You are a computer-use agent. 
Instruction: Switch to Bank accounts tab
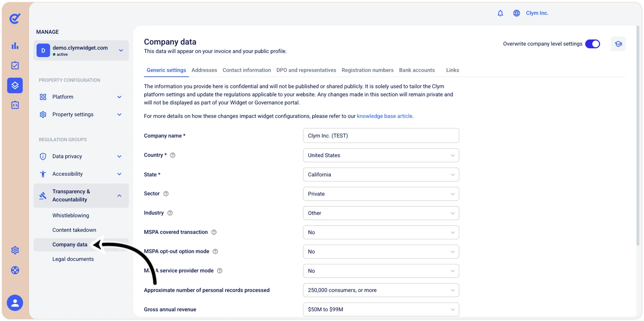(x=417, y=70)
